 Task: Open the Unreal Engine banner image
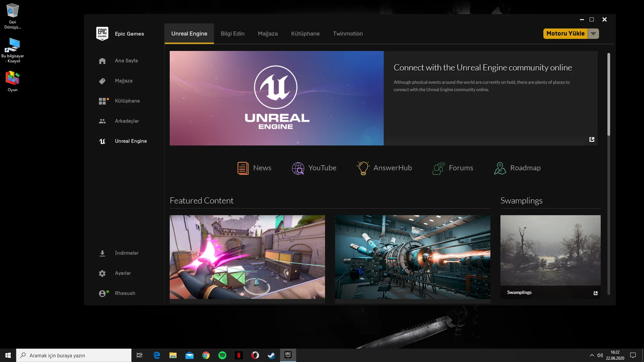(276, 98)
